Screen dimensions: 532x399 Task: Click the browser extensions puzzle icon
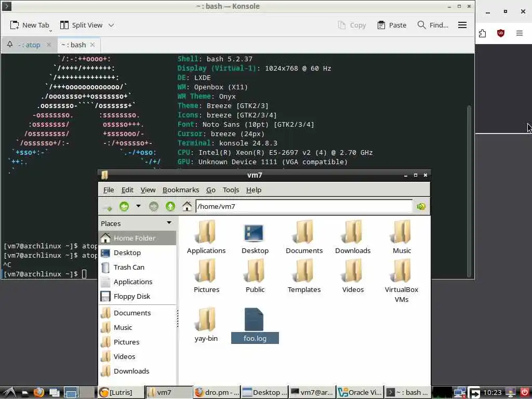click(482, 33)
